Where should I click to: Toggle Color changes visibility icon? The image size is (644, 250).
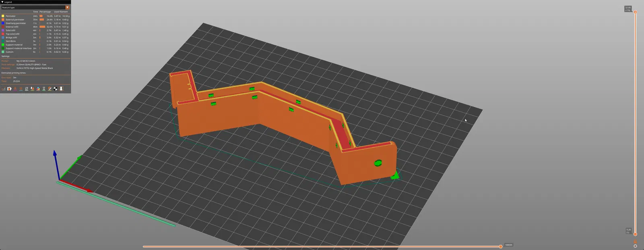38,89
